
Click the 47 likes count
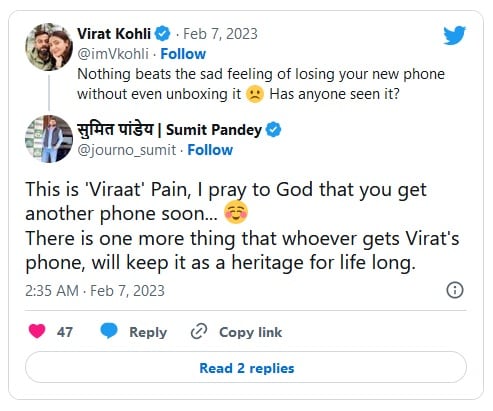65,332
